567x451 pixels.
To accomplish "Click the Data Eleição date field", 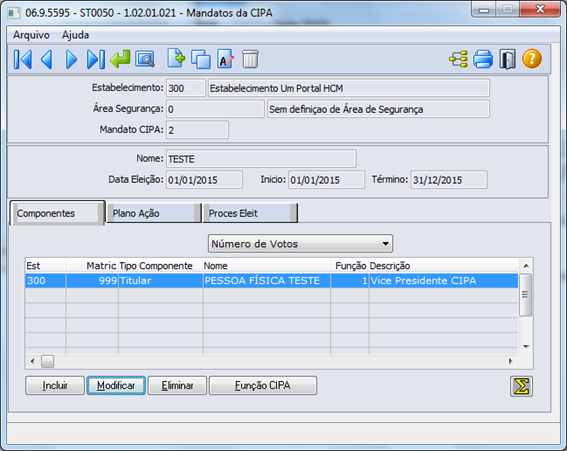I will click(x=204, y=180).
